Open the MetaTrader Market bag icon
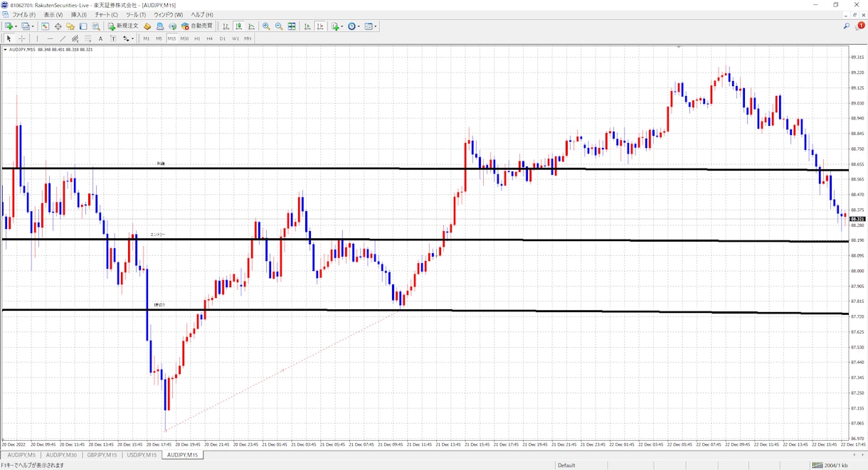868x470 pixels. pyautogui.click(x=147, y=26)
